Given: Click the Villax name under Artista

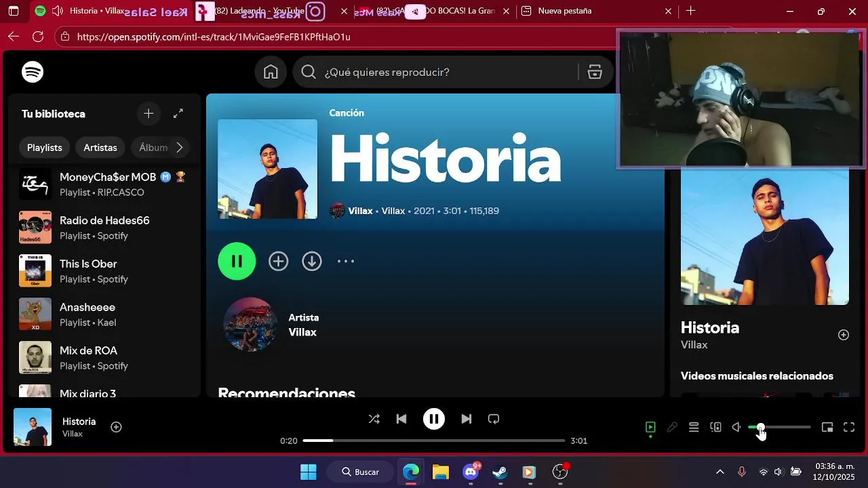Looking at the screenshot, I should click(x=302, y=332).
